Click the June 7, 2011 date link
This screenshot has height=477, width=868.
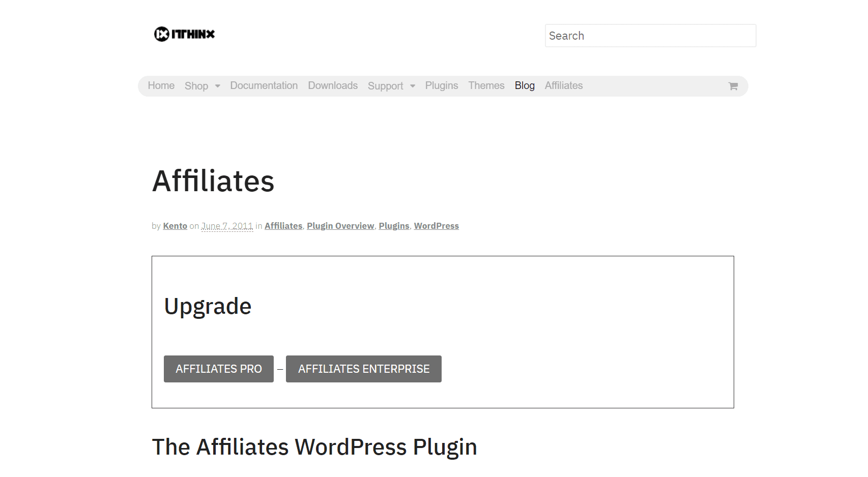227,225
